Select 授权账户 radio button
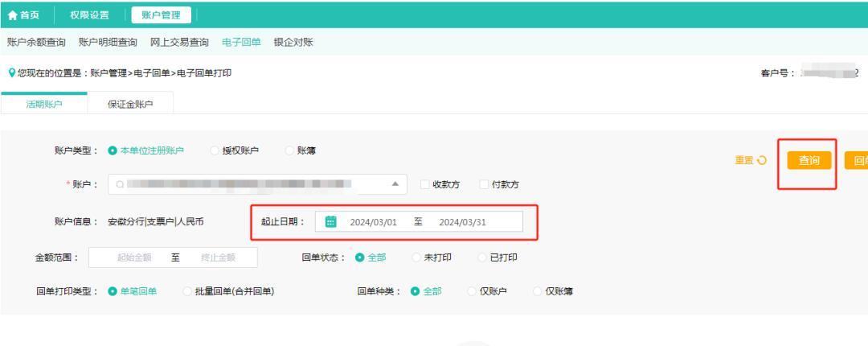 (x=215, y=150)
